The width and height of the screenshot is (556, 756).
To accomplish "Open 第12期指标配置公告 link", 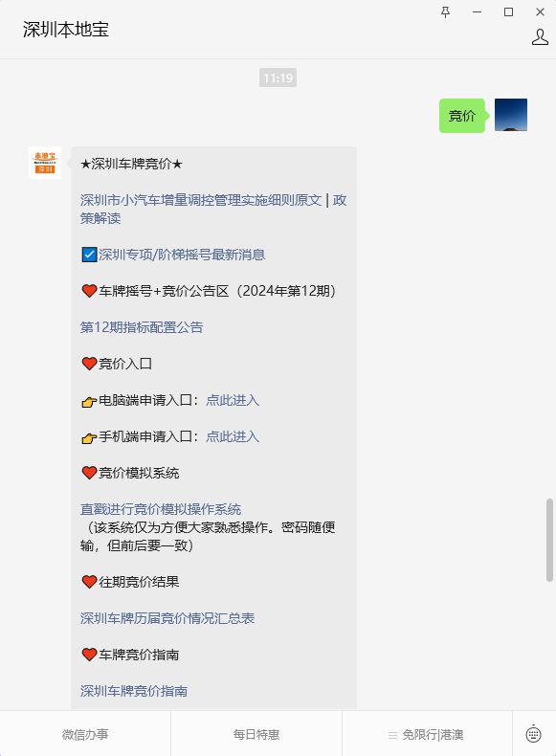I will (x=142, y=327).
